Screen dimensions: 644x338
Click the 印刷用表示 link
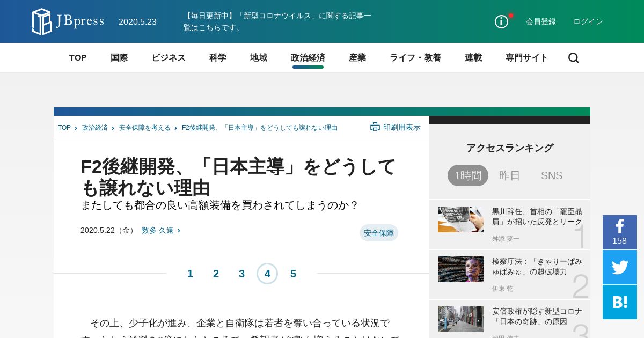(402, 127)
